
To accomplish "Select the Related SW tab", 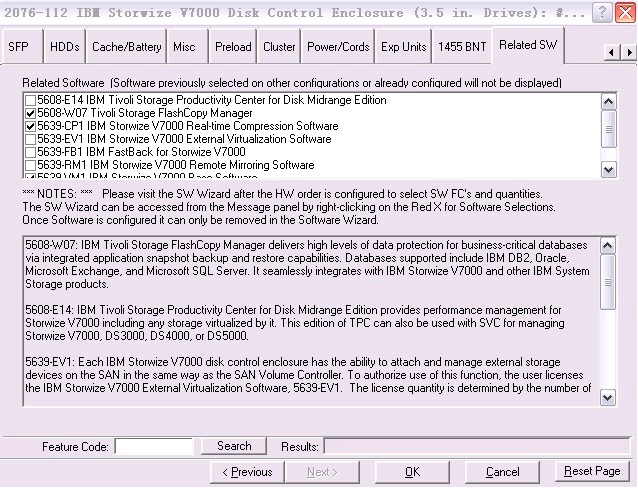I will (x=528, y=45).
